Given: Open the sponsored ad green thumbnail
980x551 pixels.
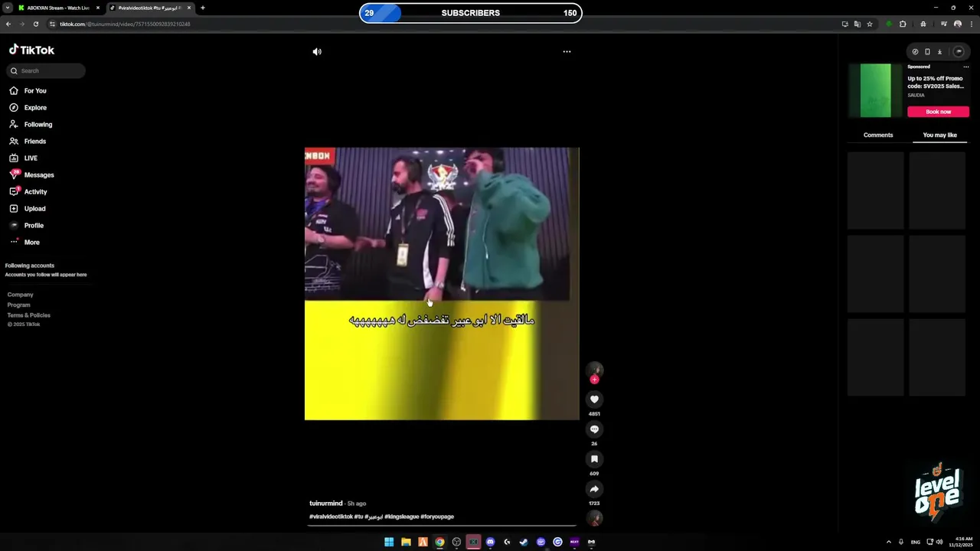Looking at the screenshot, I should point(876,90).
